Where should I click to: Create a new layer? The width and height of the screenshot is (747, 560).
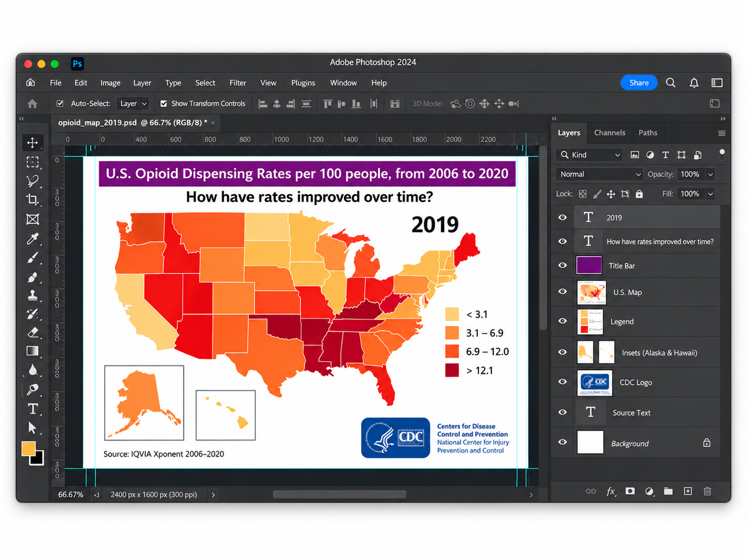pos(688,491)
